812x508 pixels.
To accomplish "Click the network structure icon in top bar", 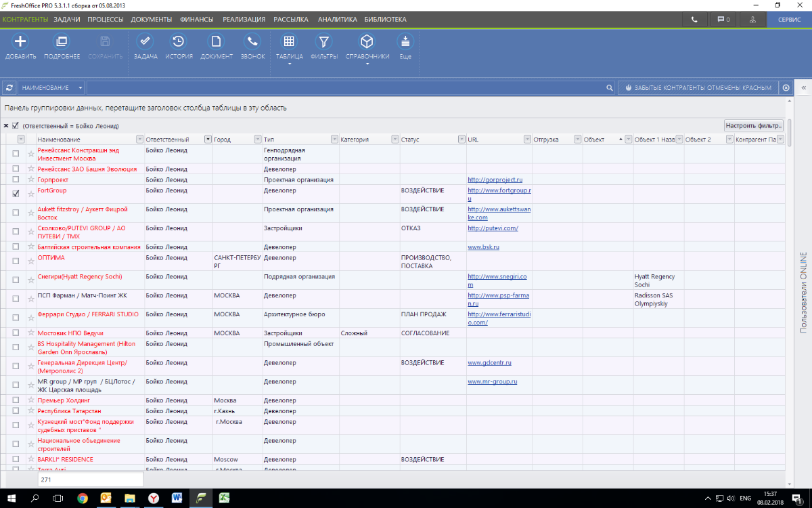I will click(x=752, y=20).
